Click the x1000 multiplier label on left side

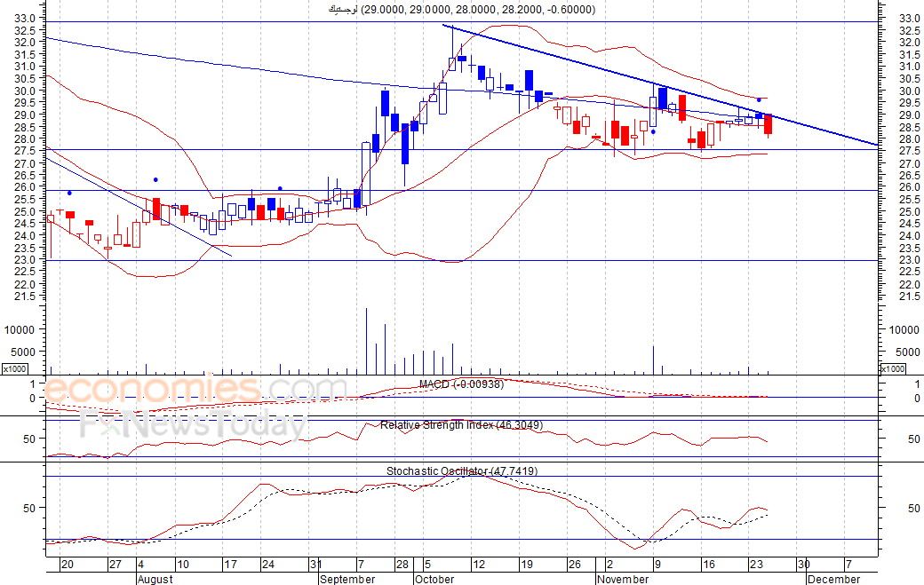14,369
